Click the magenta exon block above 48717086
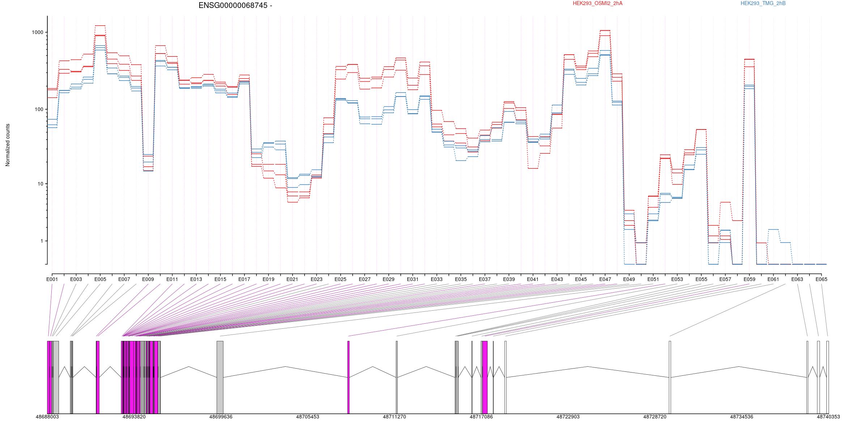 485,377
